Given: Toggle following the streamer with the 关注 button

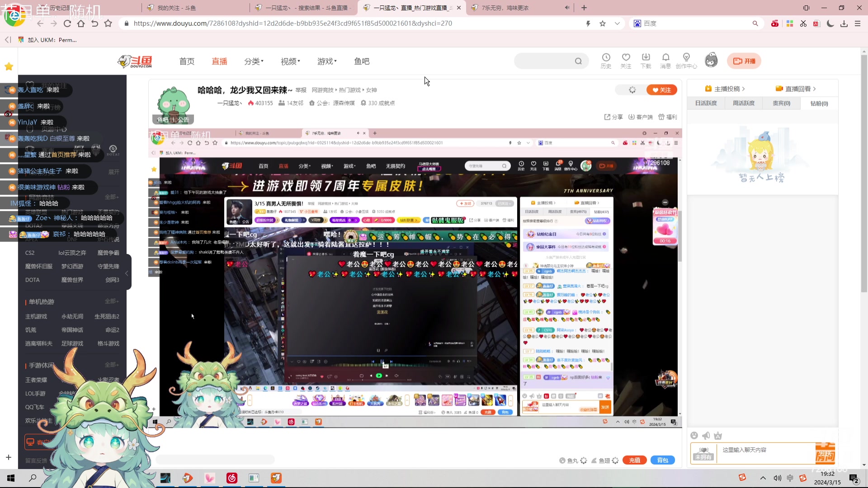Looking at the screenshot, I should [662, 89].
